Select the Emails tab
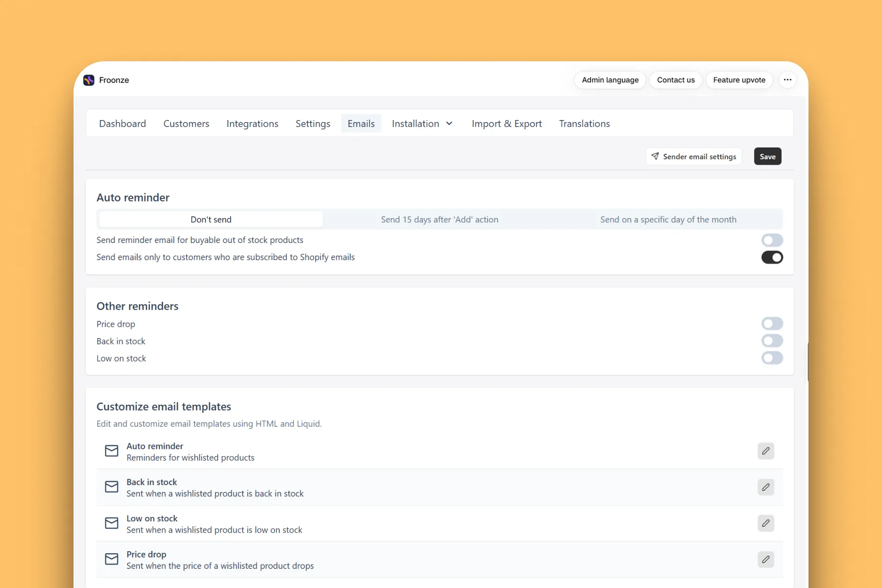The image size is (882, 588). click(361, 123)
